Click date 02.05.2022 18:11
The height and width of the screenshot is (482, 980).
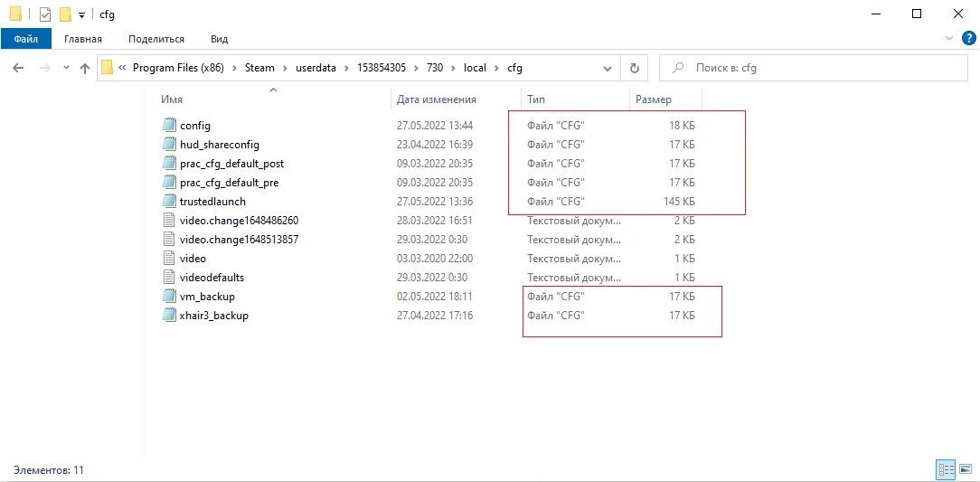[x=435, y=297]
